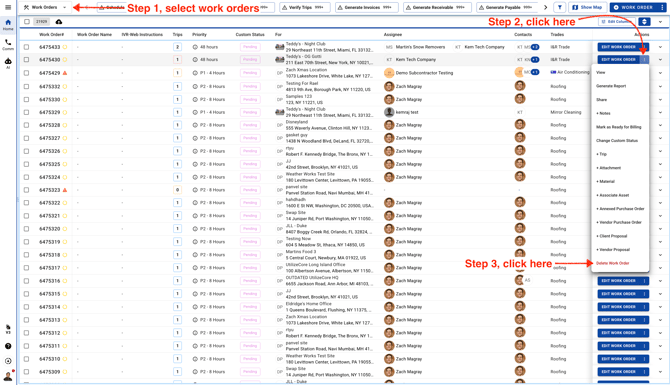The image size is (670, 385).
Task: Open the Generate Receivable tab
Action: 437,7
